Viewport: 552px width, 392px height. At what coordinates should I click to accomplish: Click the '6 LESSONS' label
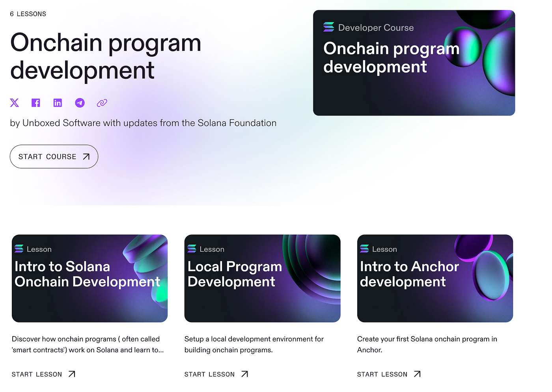tap(28, 14)
